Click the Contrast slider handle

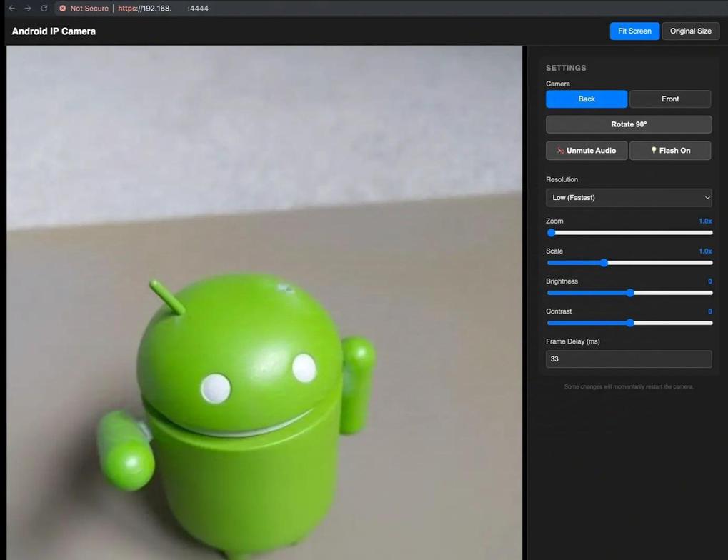tap(630, 323)
